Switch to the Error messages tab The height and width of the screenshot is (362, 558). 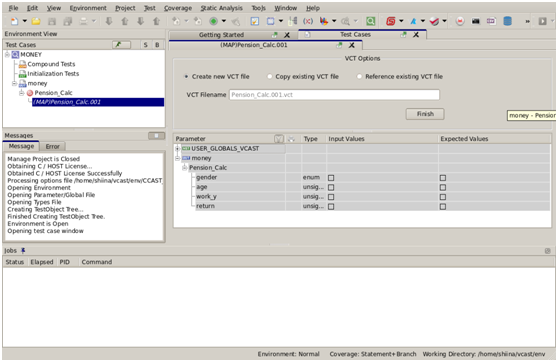point(52,147)
